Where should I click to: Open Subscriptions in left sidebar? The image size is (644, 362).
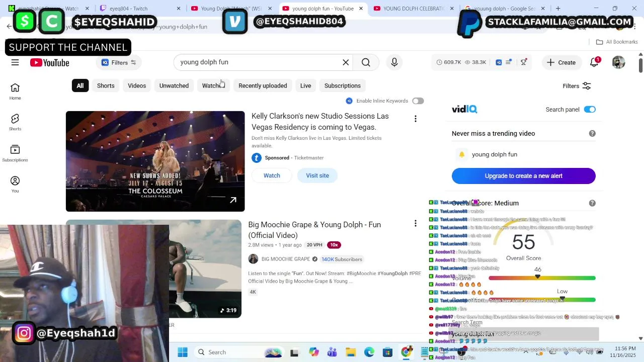click(x=15, y=153)
